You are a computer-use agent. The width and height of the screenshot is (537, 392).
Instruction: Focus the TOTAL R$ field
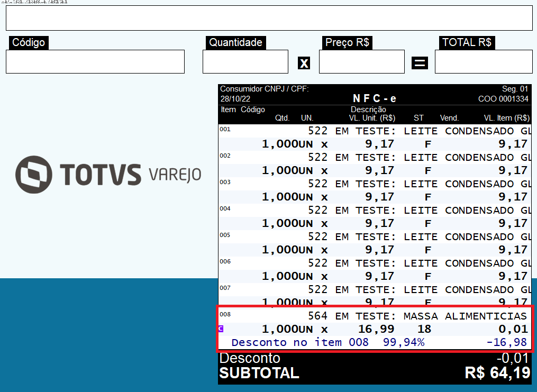484,61
